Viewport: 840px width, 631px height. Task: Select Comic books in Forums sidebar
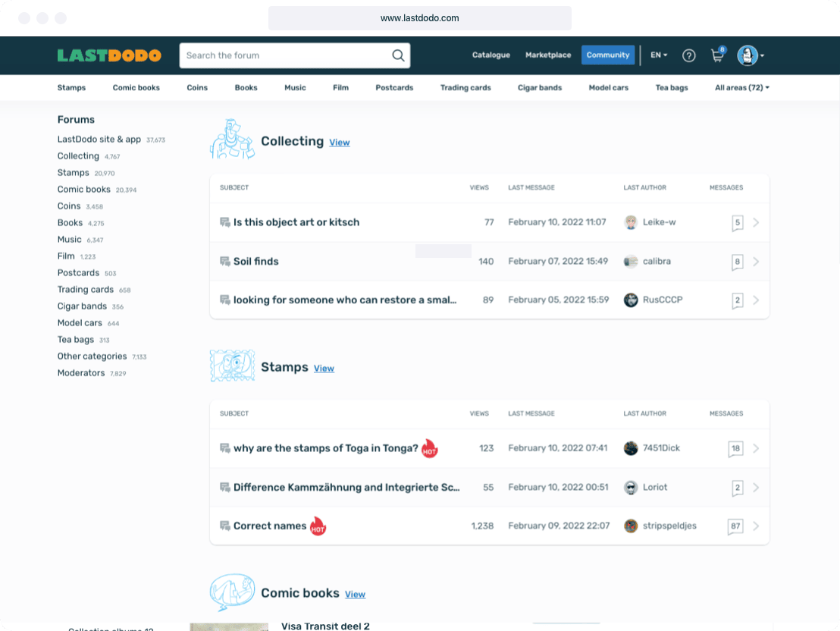[x=84, y=190]
